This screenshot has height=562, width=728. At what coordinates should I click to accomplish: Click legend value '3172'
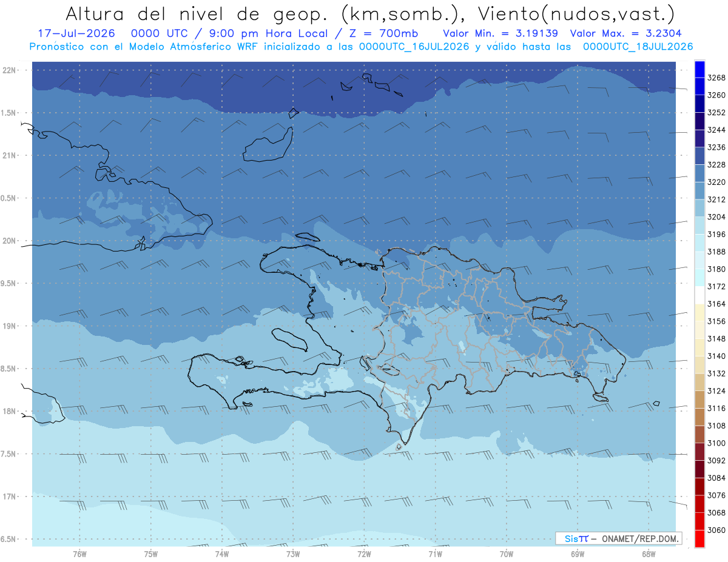pos(716,286)
